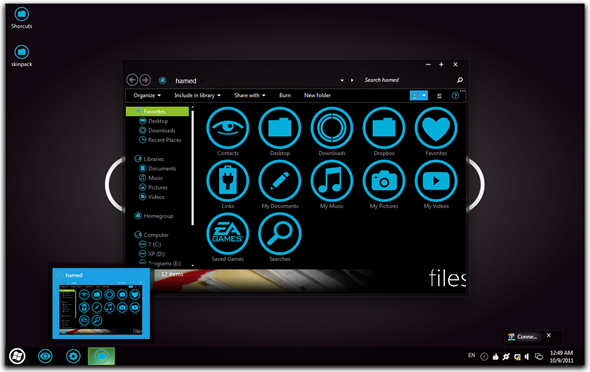Image resolution: width=590 pixels, height=372 pixels.
Task: Click the gear icon on the taskbar
Action: (73, 356)
